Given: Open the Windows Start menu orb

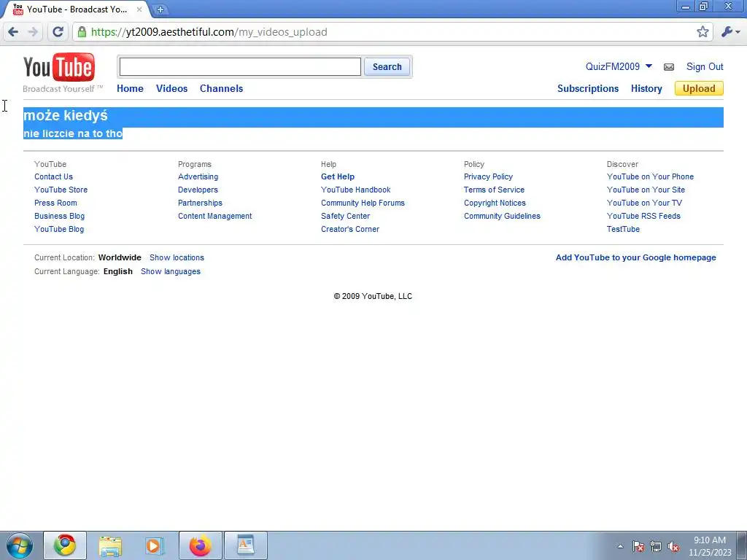Looking at the screenshot, I should tap(20, 545).
